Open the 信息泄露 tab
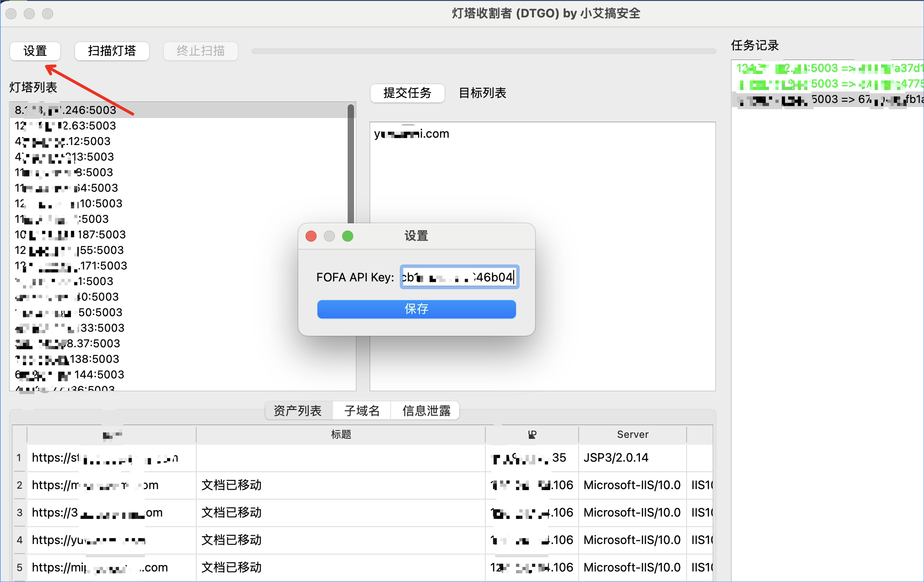 click(x=426, y=411)
